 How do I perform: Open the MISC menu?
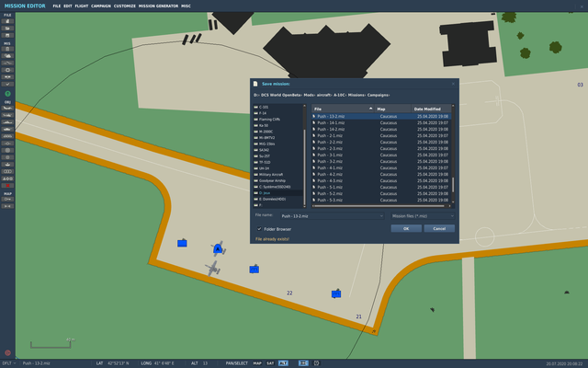[186, 6]
